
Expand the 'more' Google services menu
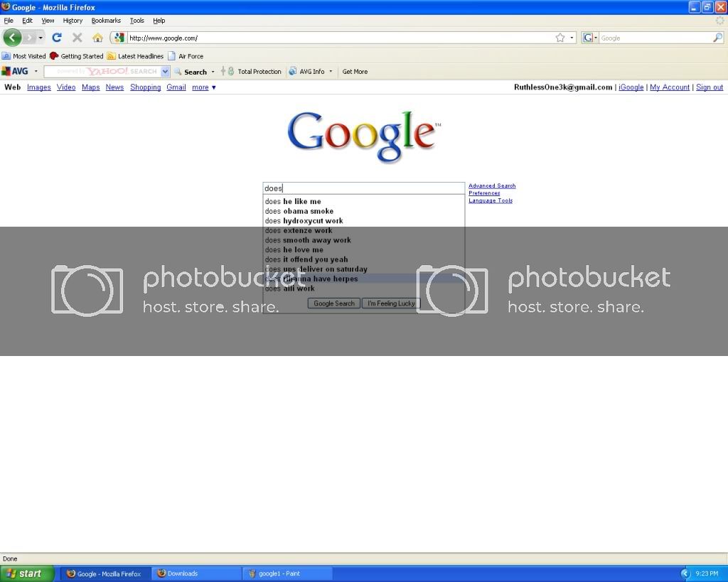tap(204, 87)
